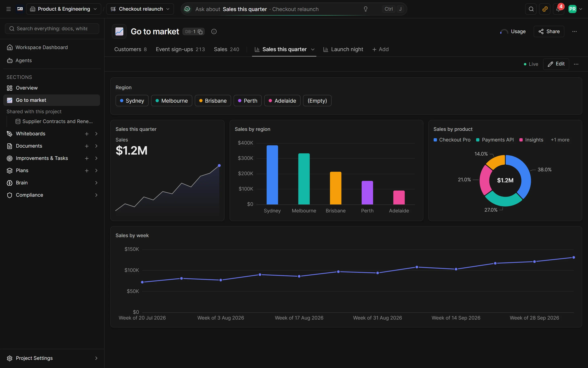Click the Edit button
This screenshot has height=368, width=588.
(556, 64)
